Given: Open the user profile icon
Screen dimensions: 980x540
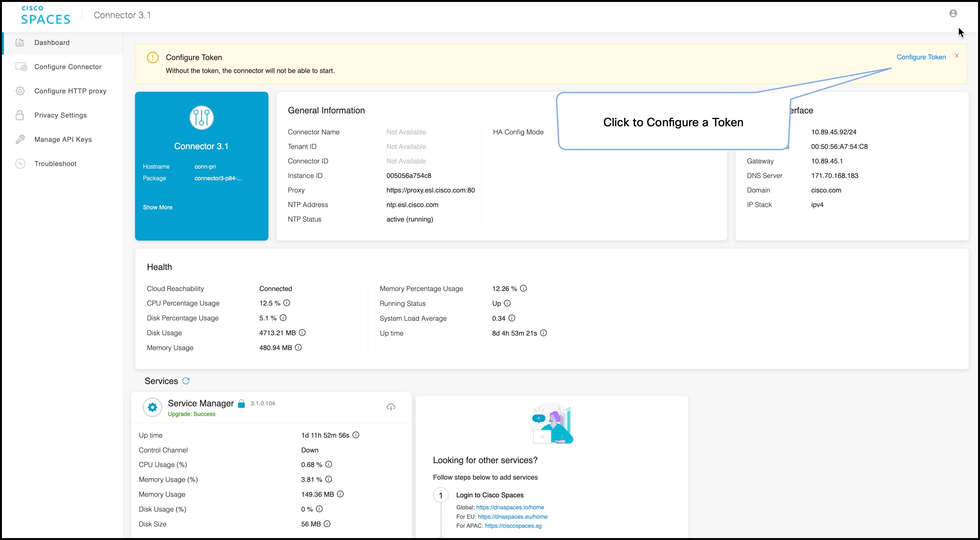Looking at the screenshot, I should click(954, 13).
